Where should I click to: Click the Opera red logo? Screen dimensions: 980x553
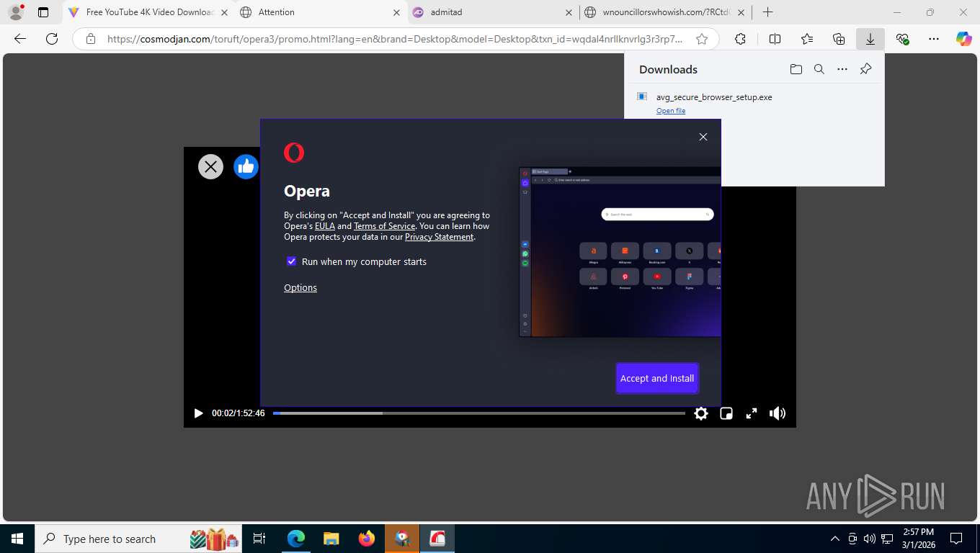294,153
